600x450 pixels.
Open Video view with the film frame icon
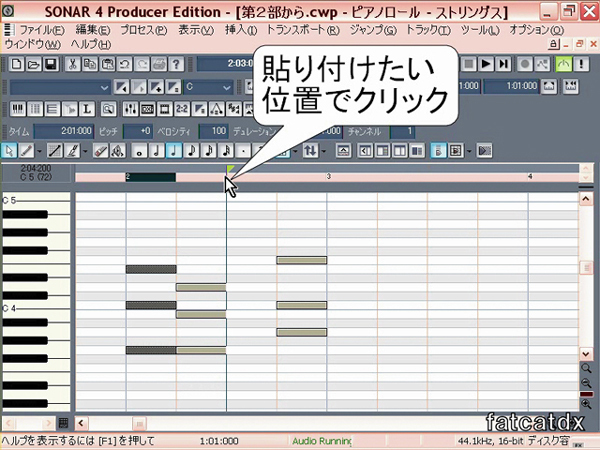pyautogui.click(x=165, y=109)
